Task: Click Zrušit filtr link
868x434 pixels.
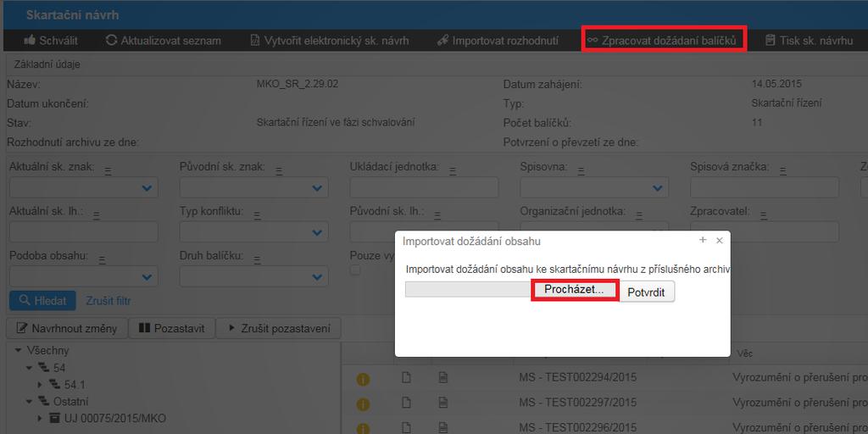Action: 108,301
